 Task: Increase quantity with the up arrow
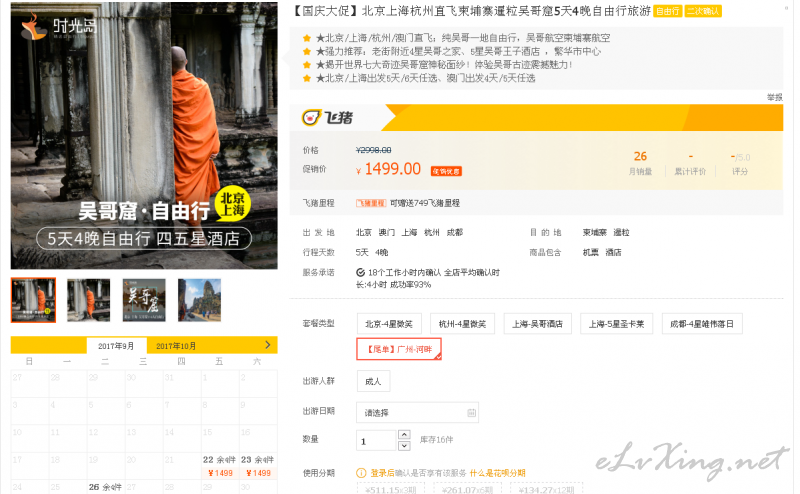pyautogui.click(x=404, y=434)
